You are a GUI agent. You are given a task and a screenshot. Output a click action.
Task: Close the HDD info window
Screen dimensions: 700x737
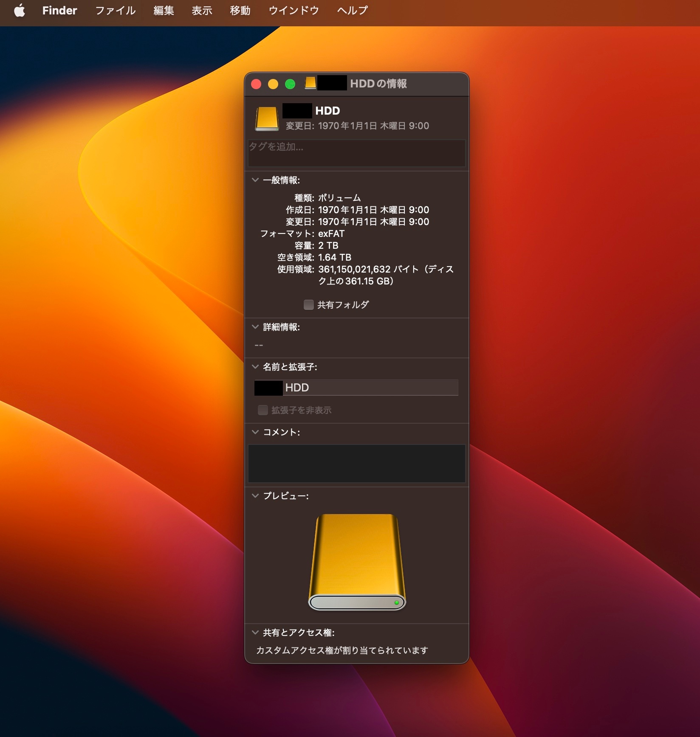pyautogui.click(x=256, y=84)
